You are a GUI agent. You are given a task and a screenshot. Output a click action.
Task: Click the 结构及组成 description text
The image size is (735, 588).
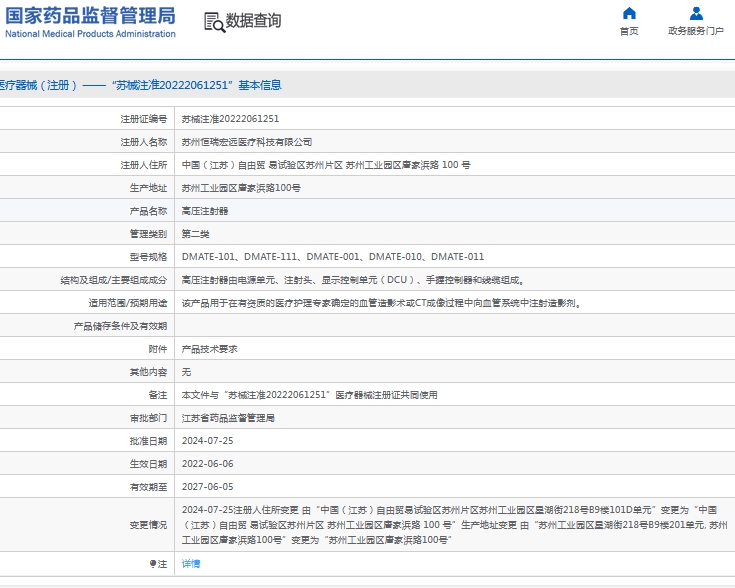coord(353,280)
